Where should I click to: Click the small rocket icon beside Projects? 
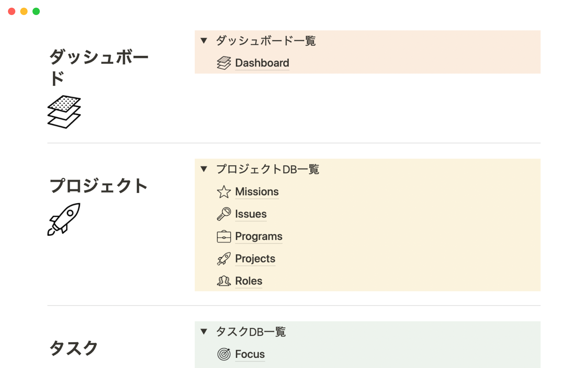tap(224, 259)
